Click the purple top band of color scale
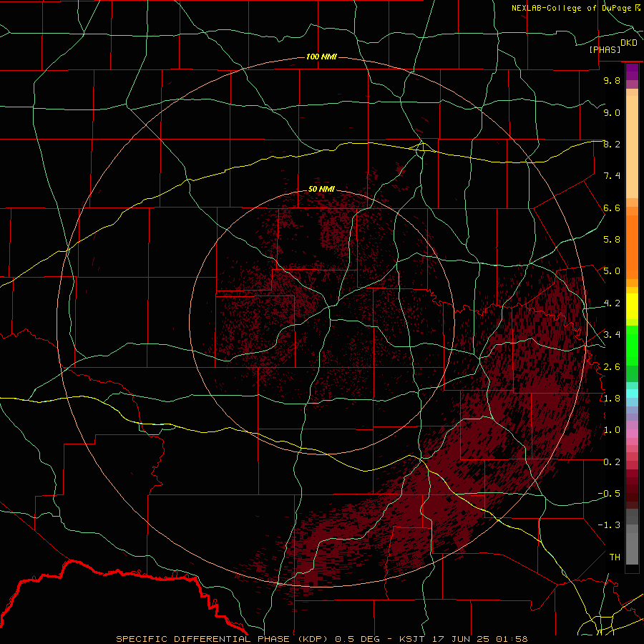Image resolution: width=644 pixels, height=644 pixels. tap(632, 72)
